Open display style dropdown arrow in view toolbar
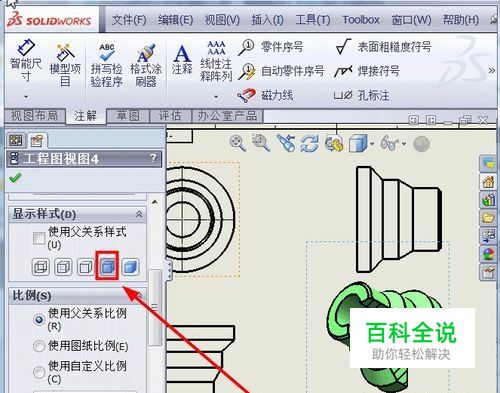Image resolution: width=500 pixels, height=393 pixels. point(372,144)
